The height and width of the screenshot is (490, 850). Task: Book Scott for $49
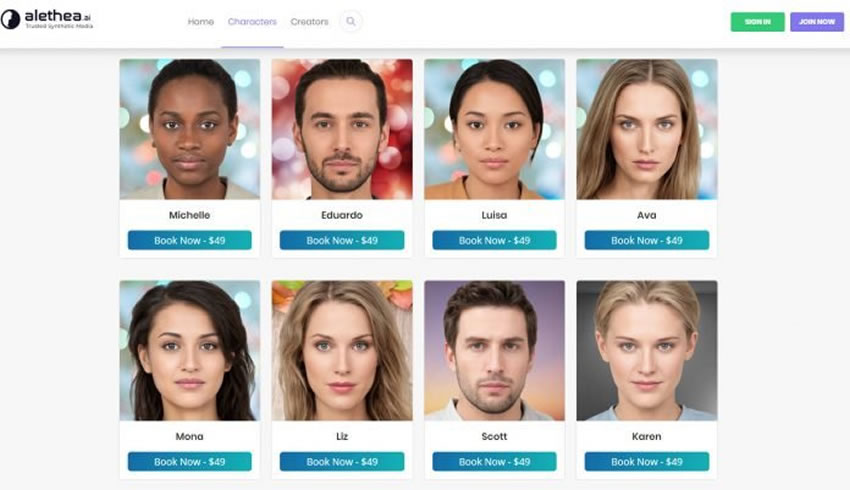[494, 462]
